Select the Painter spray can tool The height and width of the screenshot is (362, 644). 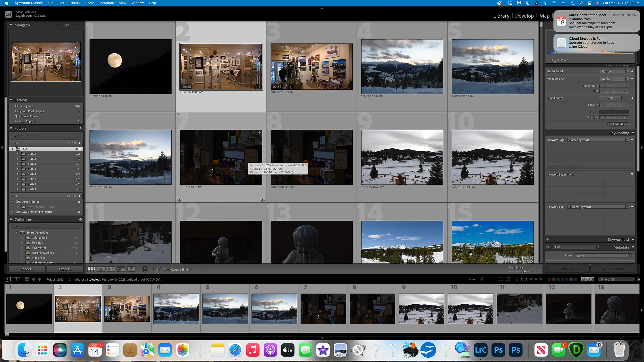145,269
